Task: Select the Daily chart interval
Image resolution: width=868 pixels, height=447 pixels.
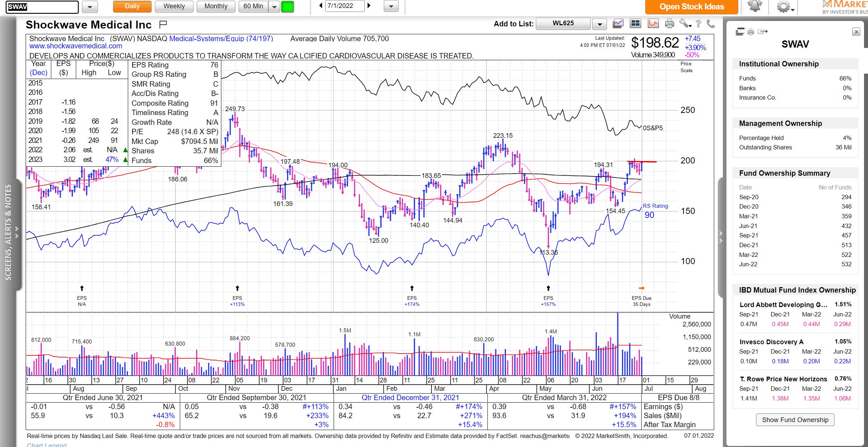Action: pos(132,6)
